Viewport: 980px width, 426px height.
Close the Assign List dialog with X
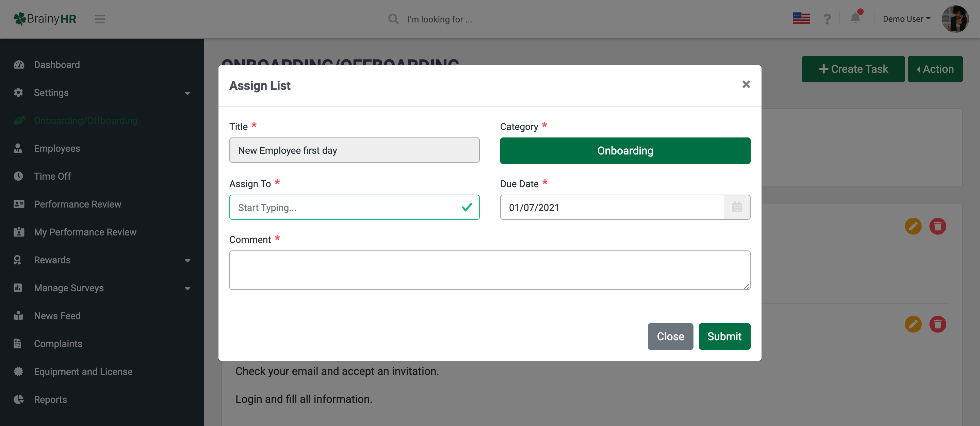(x=746, y=84)
